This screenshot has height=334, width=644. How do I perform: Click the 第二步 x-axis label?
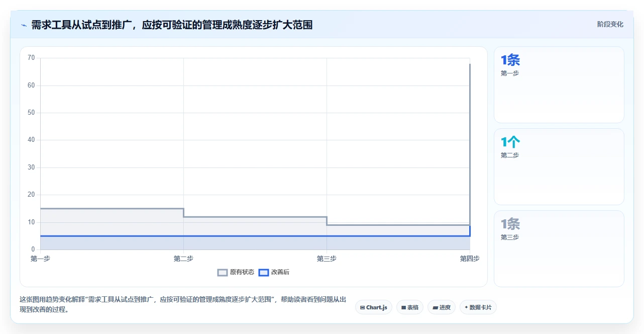183,259
